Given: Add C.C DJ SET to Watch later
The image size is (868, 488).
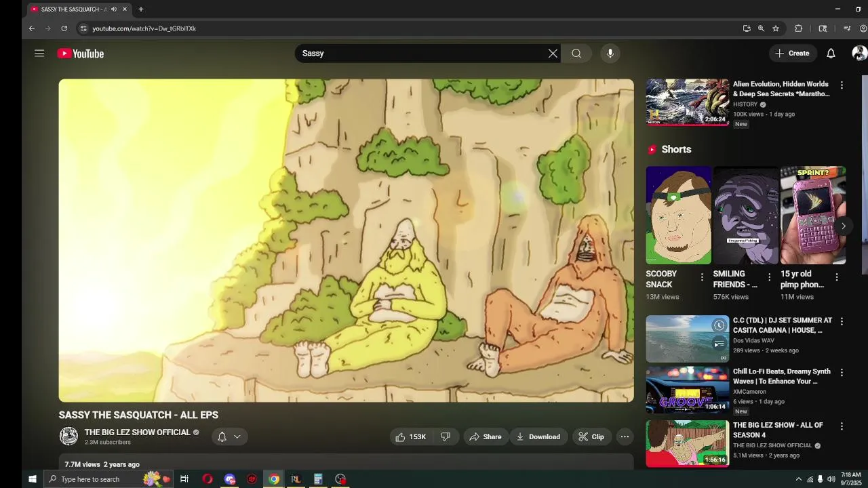Looking at the screenshot, I should click(719, 326).
